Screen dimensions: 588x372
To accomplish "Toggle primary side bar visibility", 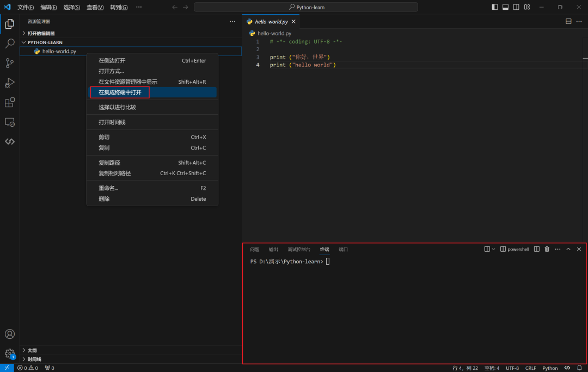I will 494,7.
